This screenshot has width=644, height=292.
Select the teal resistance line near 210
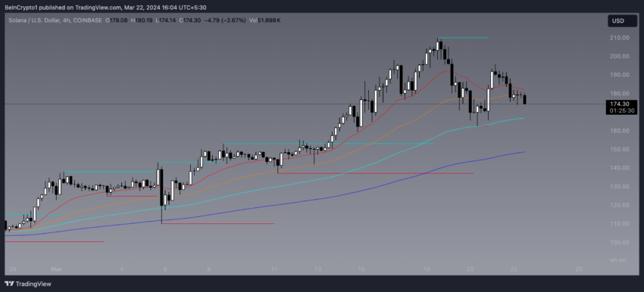point(463,38)
